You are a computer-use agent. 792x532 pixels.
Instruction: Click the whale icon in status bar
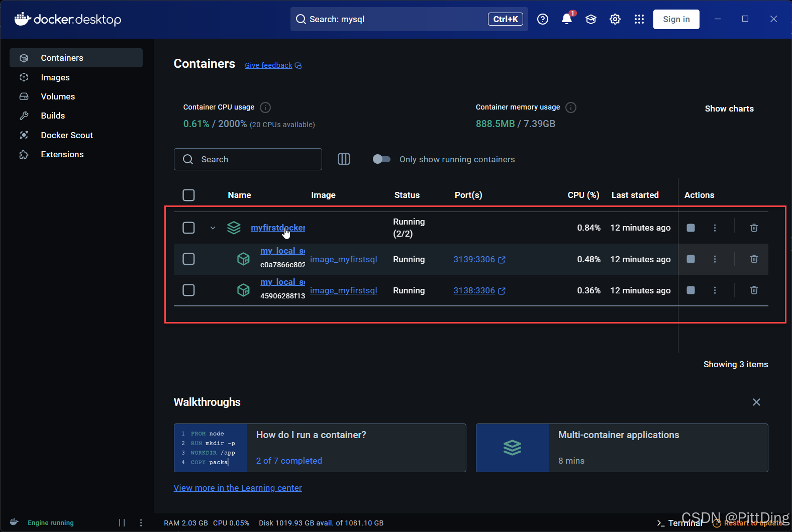point(14,522)
